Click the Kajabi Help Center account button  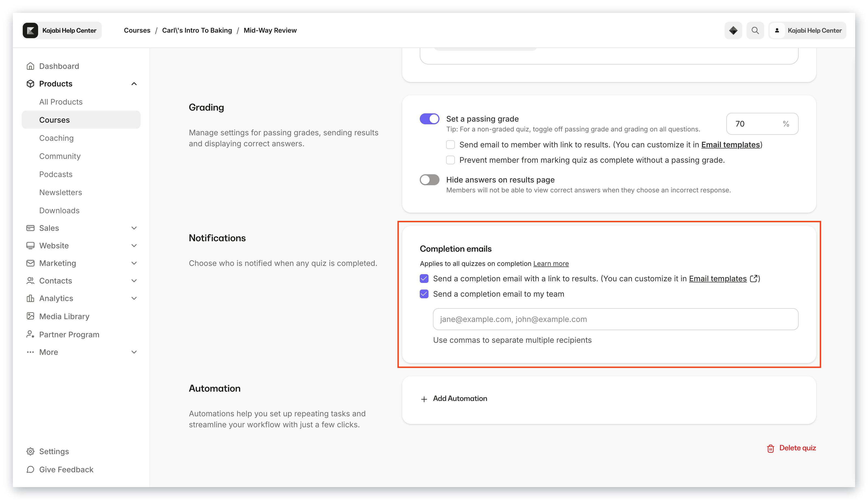click(807, 30)
